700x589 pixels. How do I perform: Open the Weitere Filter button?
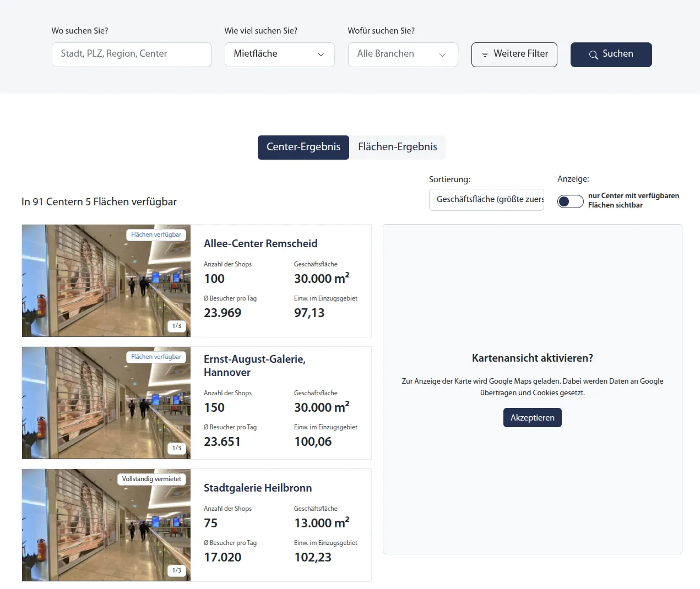click(514, 54)
